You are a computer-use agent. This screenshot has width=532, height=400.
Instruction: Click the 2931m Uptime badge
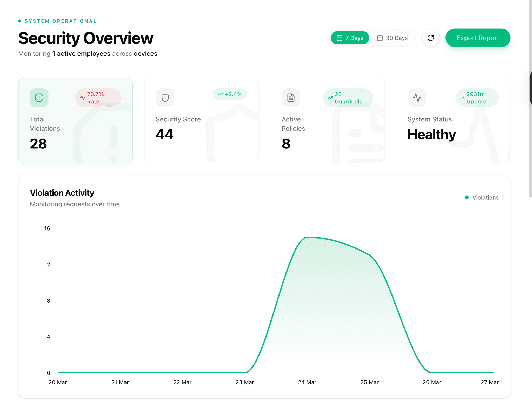(477, 98)
